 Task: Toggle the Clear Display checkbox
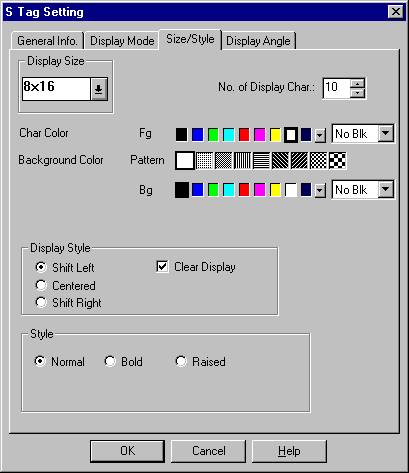click(162, 267)
